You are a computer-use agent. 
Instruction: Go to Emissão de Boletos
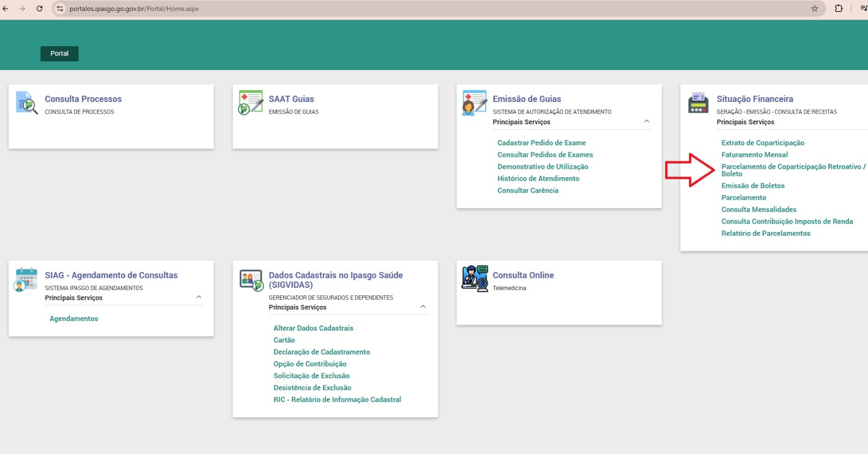[752, 186]
